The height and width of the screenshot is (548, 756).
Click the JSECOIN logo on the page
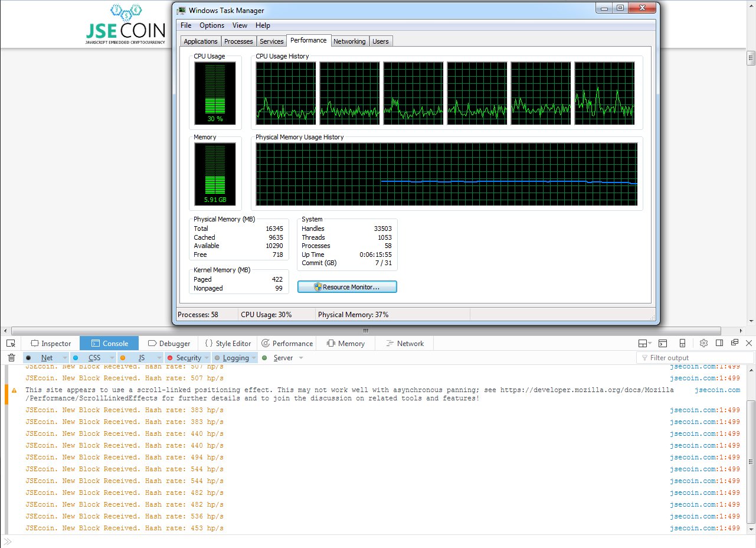(x=125, y=25)
